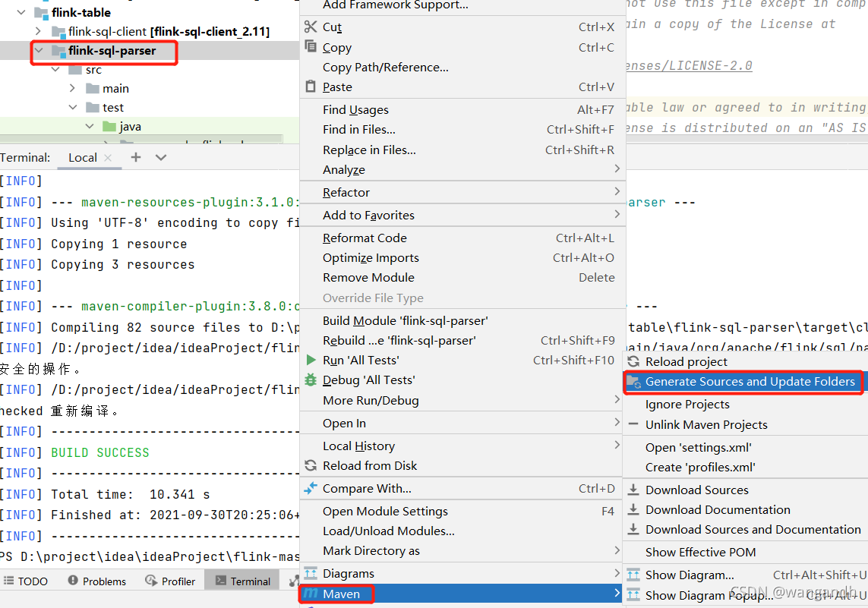Click 'Create 'profiles.xml''

(x=696, y=467)
